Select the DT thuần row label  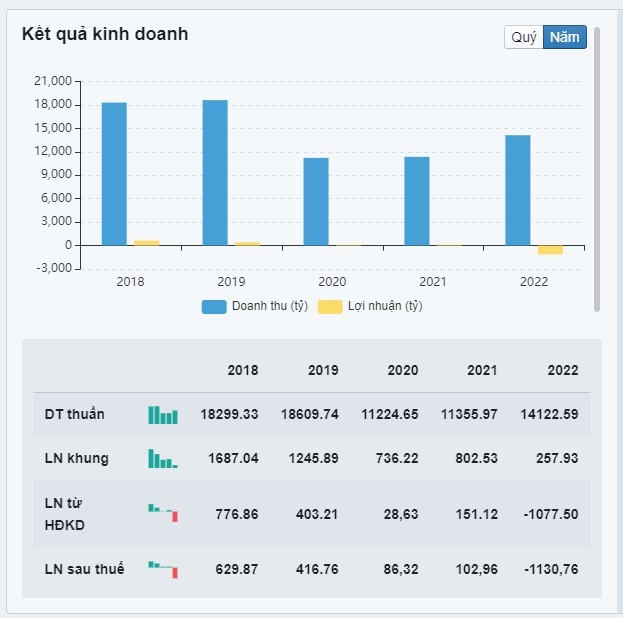tap(74, 414)
